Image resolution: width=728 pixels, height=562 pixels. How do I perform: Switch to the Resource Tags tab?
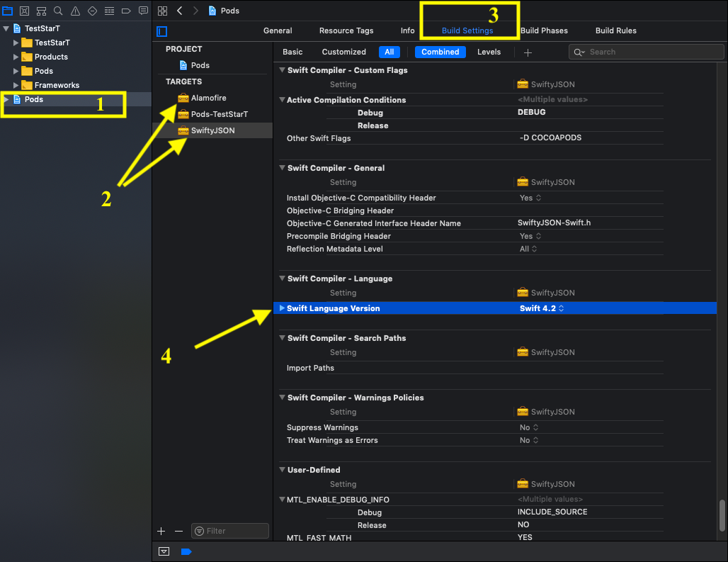pyautogui.click(x=346, y=30)
